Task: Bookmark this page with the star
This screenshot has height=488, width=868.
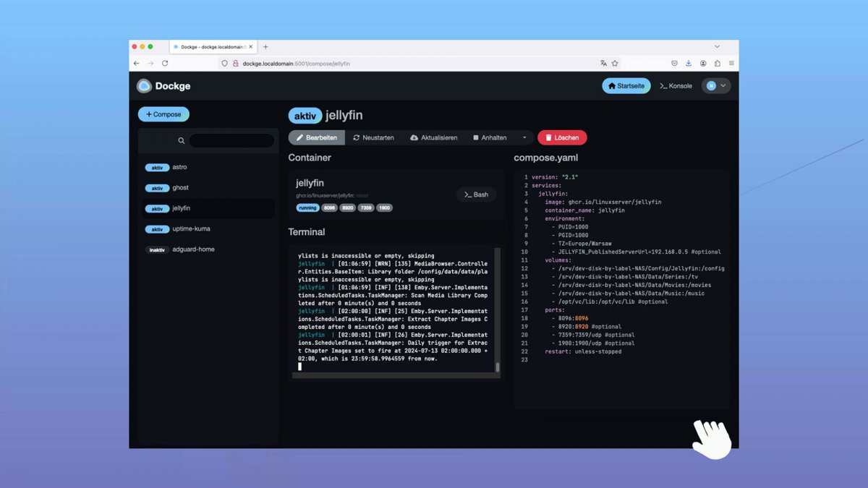Action: point(615,64)
